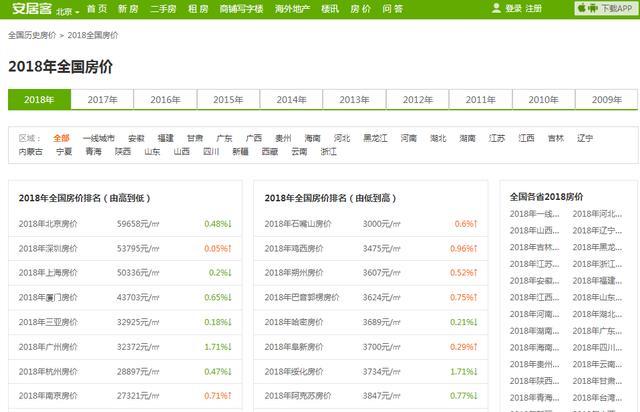Open 2018年鸡西房价 row
640x412 pixels.
(x=371, y=248)
